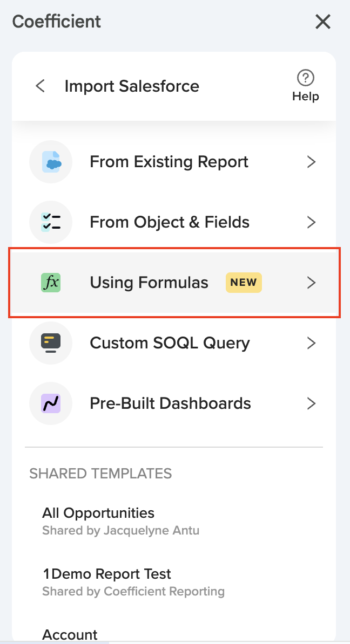Expand the Custom SOQL Query chevron
This screenshot has height=644, width=350.
[311, 343]
